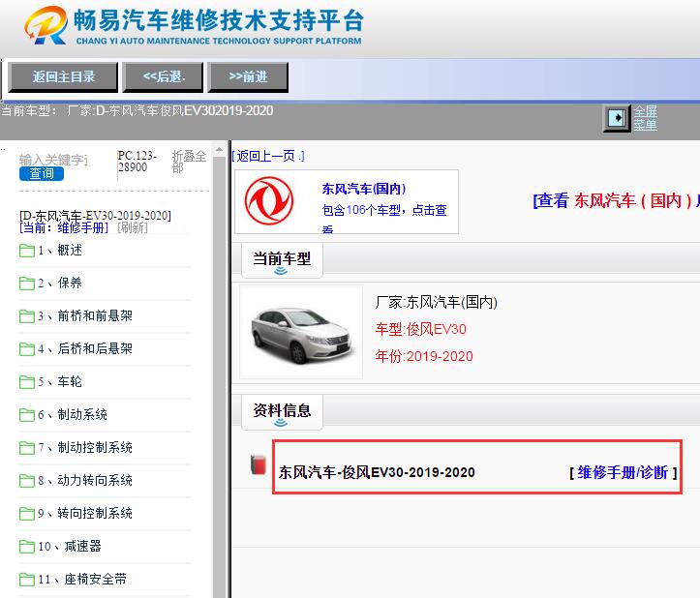The width and height of the screenshot is (700, 598).
Task: Open the 4、后桥和后悬架 folder icon
Action: click(27, 349)
